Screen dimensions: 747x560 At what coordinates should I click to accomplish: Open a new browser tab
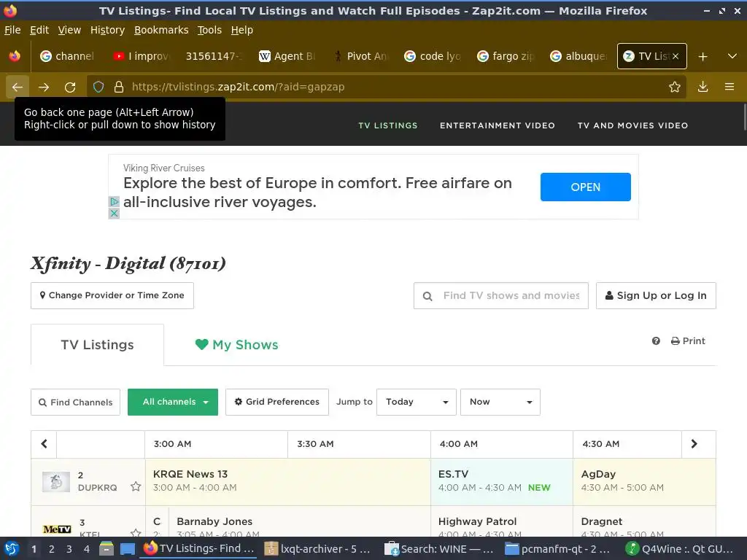pos(703,56)
